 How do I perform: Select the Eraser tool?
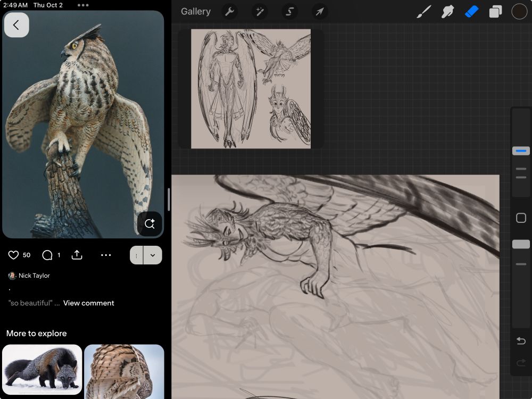click(471, 11)
